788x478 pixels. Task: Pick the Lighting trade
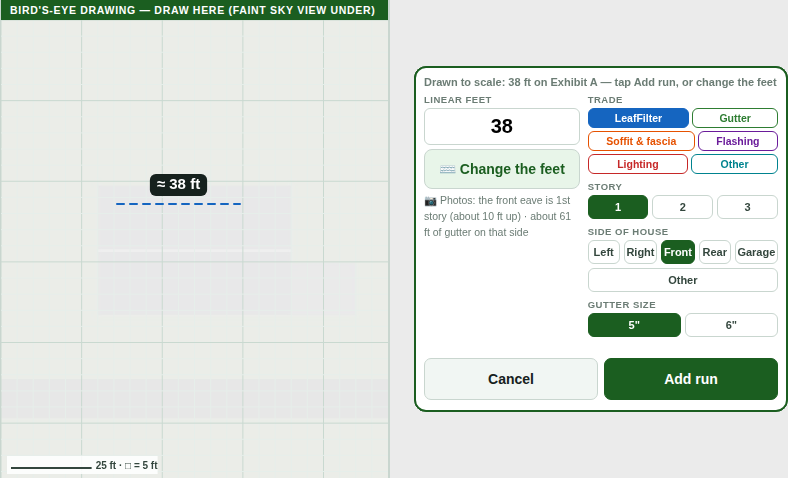point(638,164)
